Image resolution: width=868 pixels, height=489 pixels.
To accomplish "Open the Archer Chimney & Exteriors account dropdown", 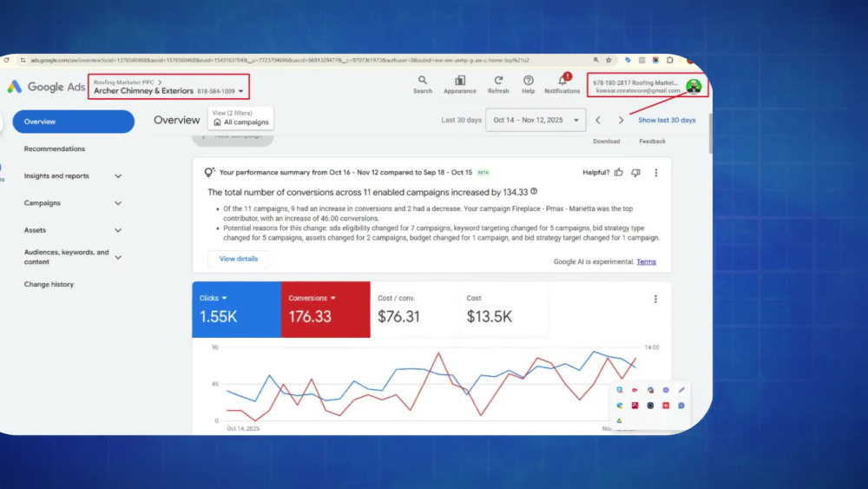I will (x=168, y=91).
